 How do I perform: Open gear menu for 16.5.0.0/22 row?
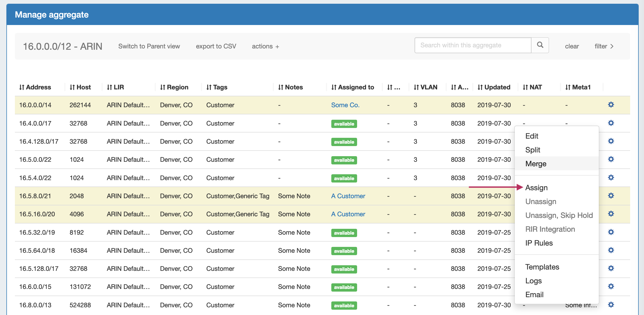(x=611, y=159)
